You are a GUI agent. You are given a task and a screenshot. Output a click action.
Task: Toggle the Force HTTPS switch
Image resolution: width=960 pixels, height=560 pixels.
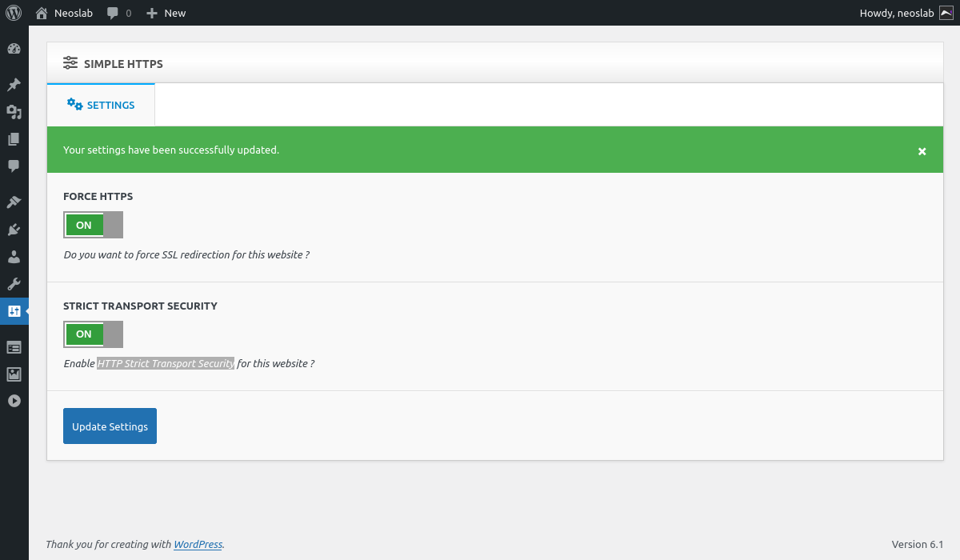pyautogui.click(x=93, y=225)
